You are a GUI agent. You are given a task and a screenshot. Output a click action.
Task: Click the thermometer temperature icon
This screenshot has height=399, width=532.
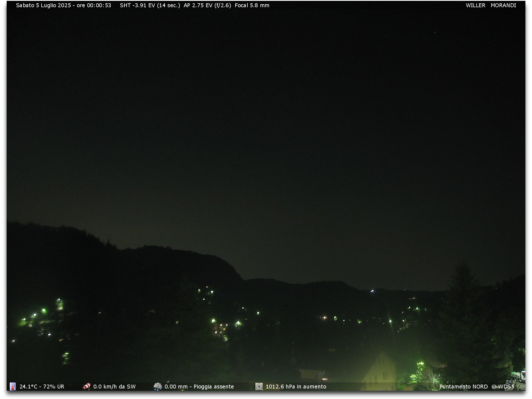tap(13, 386)
